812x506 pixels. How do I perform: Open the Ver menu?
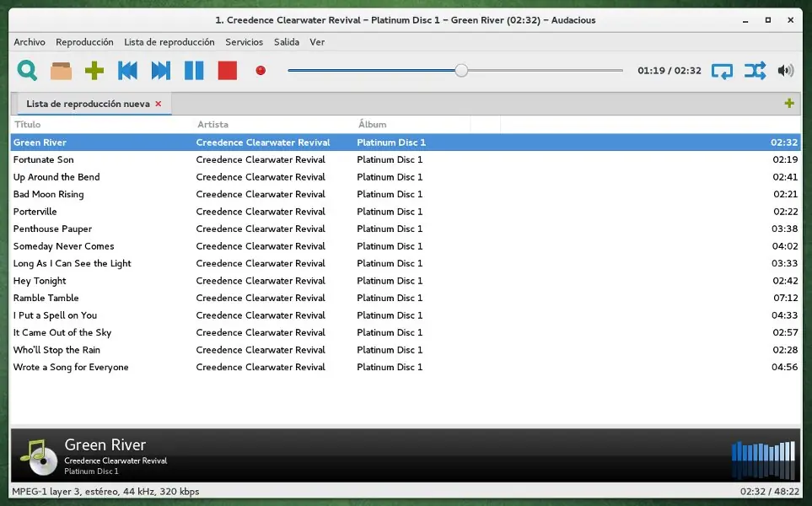[x=317, y=42]
